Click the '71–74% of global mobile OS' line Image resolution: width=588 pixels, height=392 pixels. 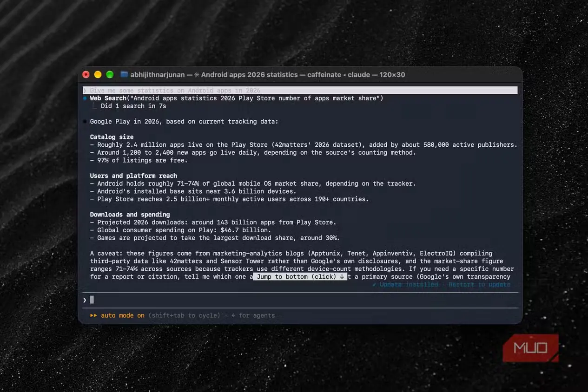tap(253, 183)
